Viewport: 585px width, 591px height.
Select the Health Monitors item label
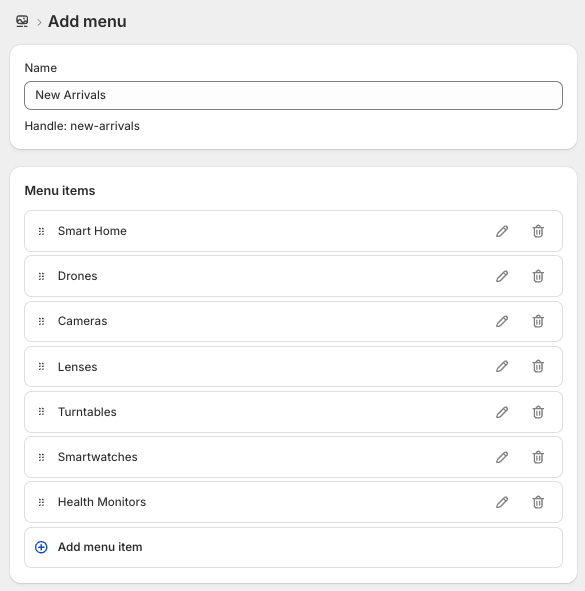[102, 502]
